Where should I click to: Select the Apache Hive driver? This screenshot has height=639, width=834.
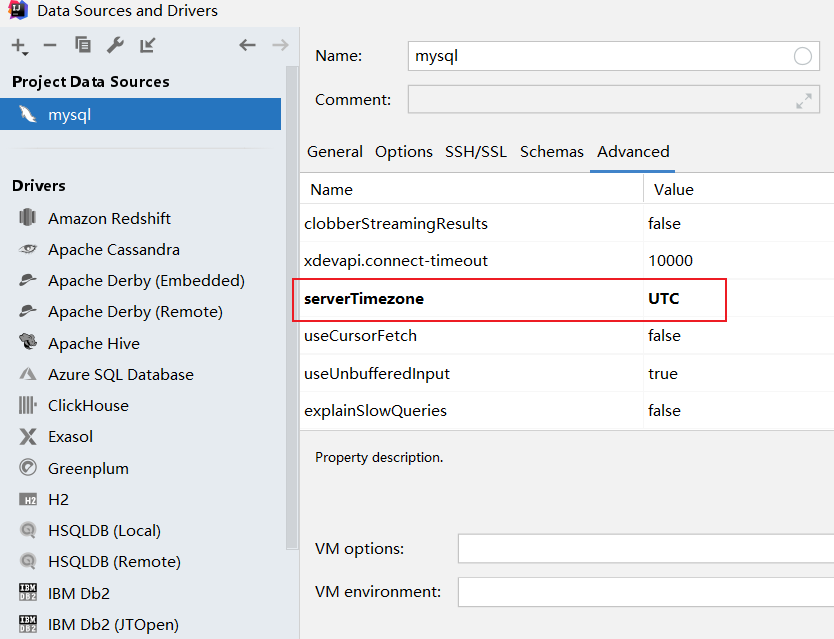94,344
